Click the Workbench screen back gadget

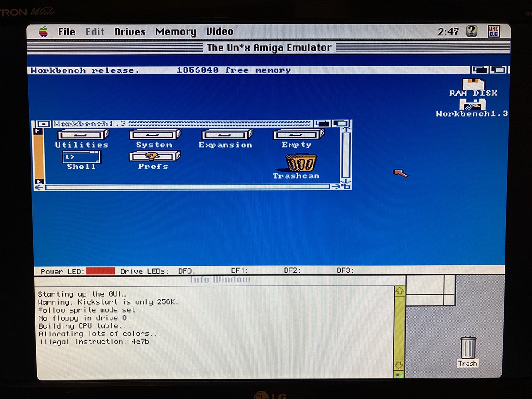[480, 70]
